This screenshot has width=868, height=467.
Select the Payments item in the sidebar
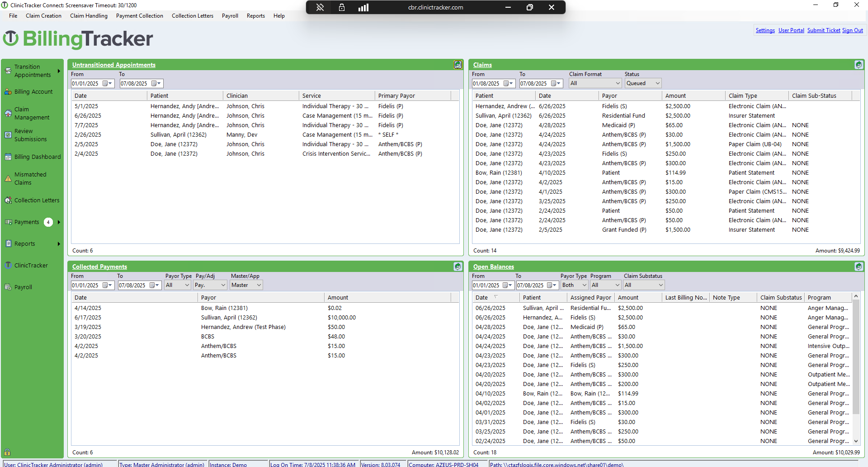tap(27, 222)
